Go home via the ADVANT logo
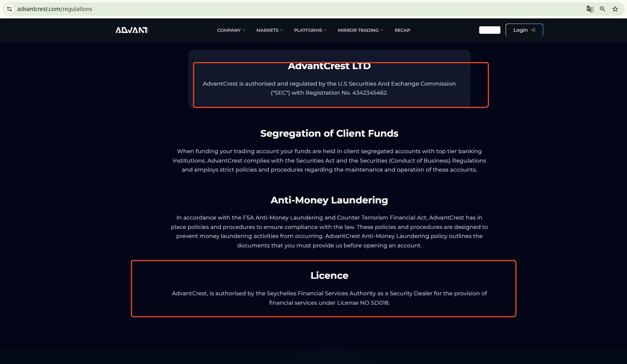627x364 pixels. [x=132, y=30]
